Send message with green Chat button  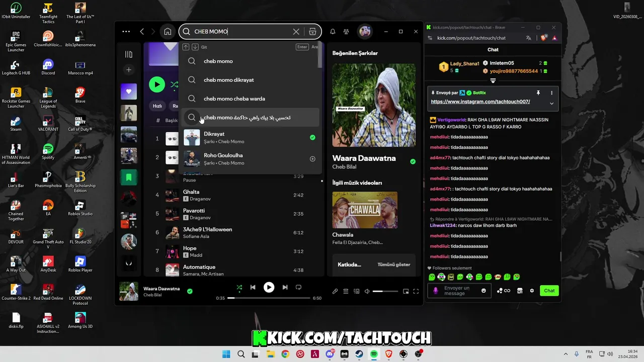(x=549, y=291)
